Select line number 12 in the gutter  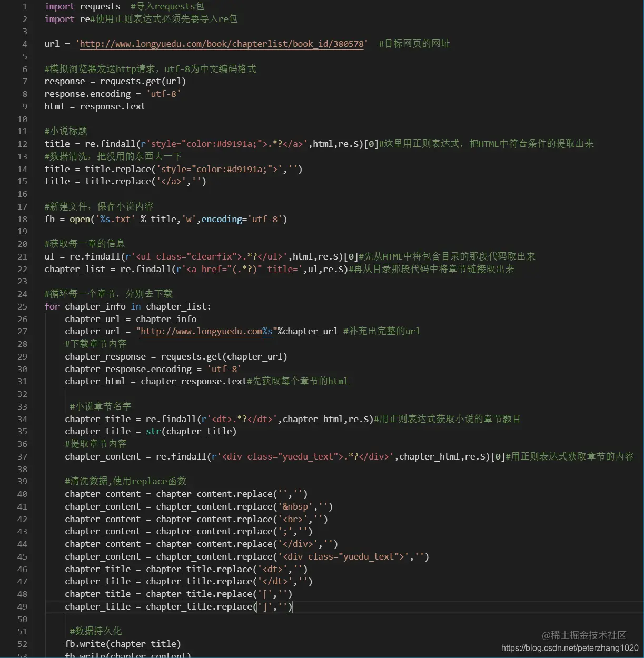point(22,144)
